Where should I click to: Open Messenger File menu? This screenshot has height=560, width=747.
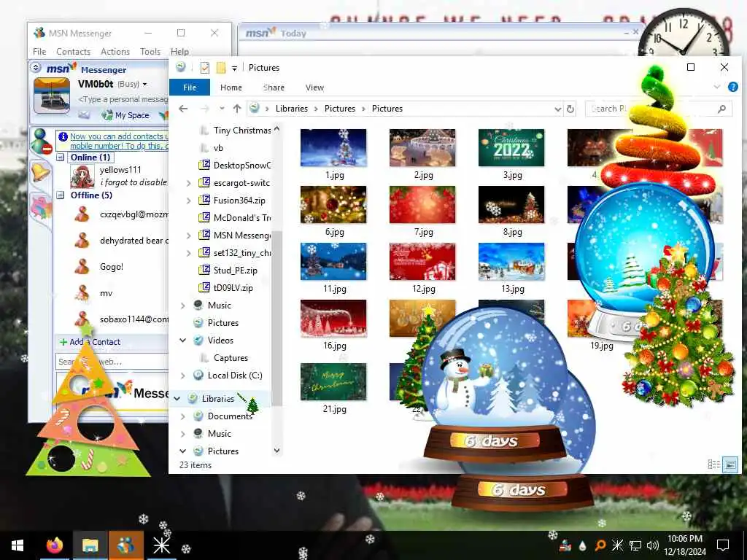[x=39, y=52]
